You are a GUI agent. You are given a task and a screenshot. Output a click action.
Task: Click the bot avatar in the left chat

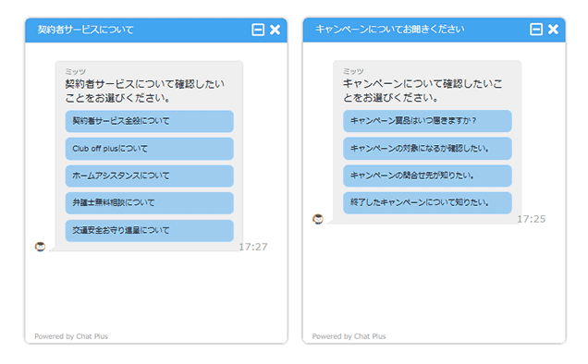pyautogui.click(x=40, y=247)
